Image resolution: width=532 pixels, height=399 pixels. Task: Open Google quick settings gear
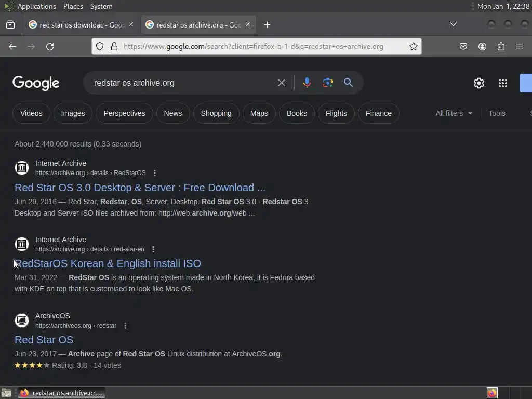[478, 83]
